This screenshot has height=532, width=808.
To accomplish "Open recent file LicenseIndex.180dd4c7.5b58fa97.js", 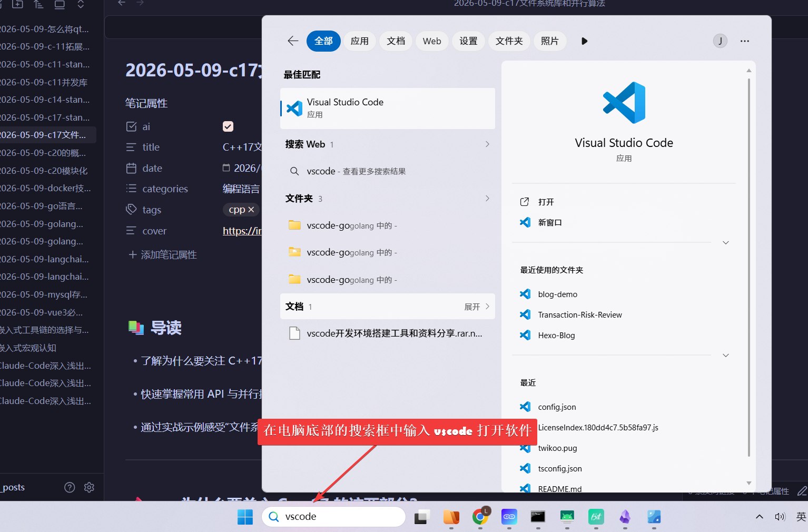I will pos(598,427).
